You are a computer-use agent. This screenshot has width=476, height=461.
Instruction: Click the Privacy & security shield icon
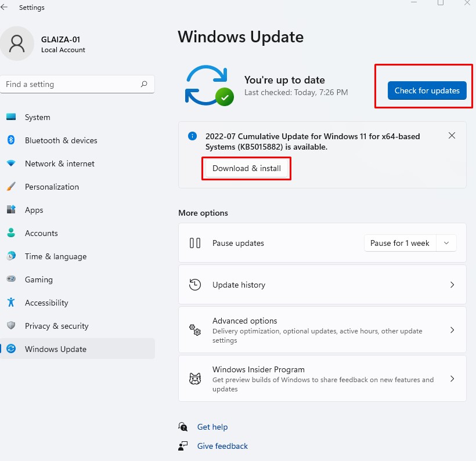(11, 326)
